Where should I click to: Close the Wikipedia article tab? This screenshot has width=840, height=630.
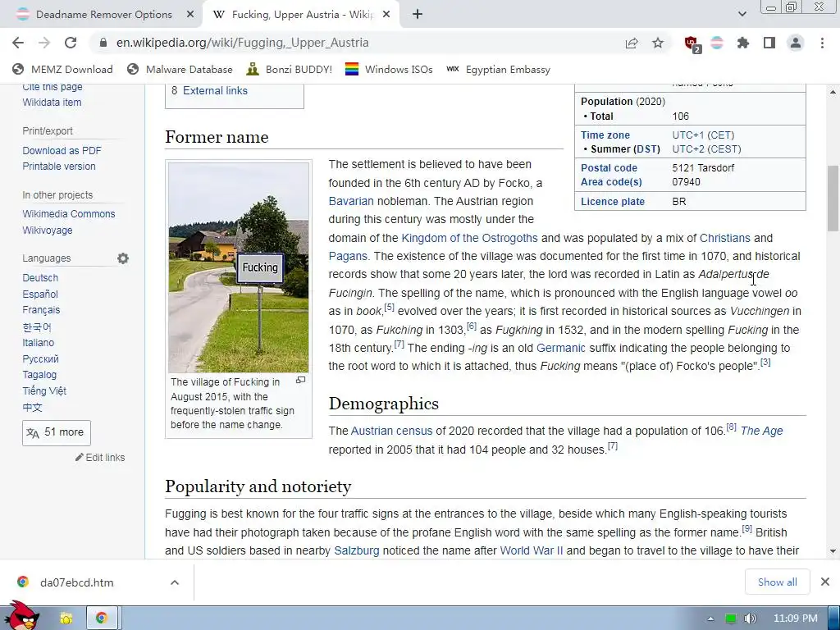tap(387, 15)
